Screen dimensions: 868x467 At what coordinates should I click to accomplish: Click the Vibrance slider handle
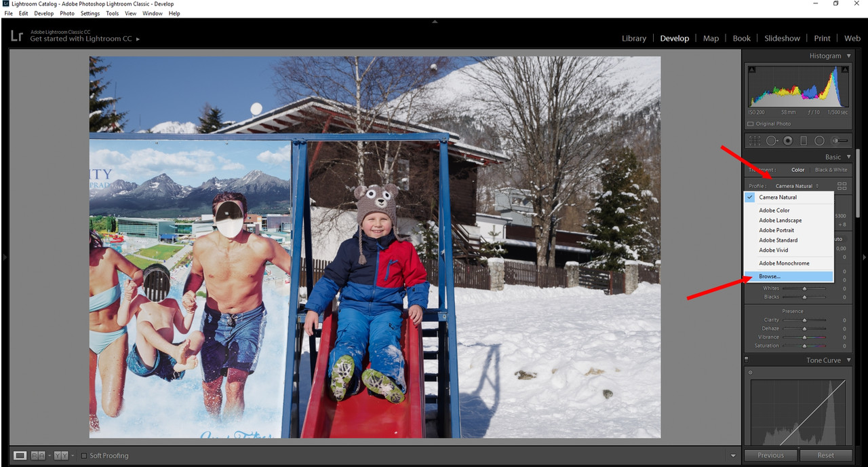[x=804, y=337]
